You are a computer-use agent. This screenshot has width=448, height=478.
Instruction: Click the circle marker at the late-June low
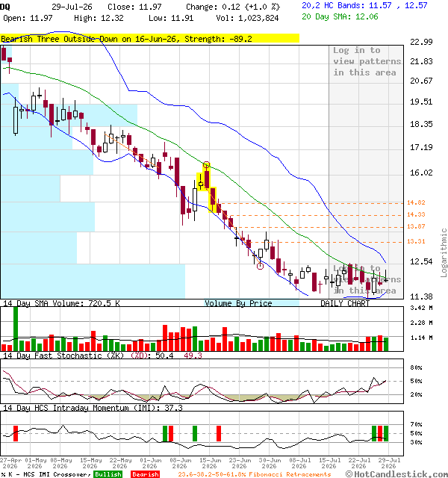point(260,266)
